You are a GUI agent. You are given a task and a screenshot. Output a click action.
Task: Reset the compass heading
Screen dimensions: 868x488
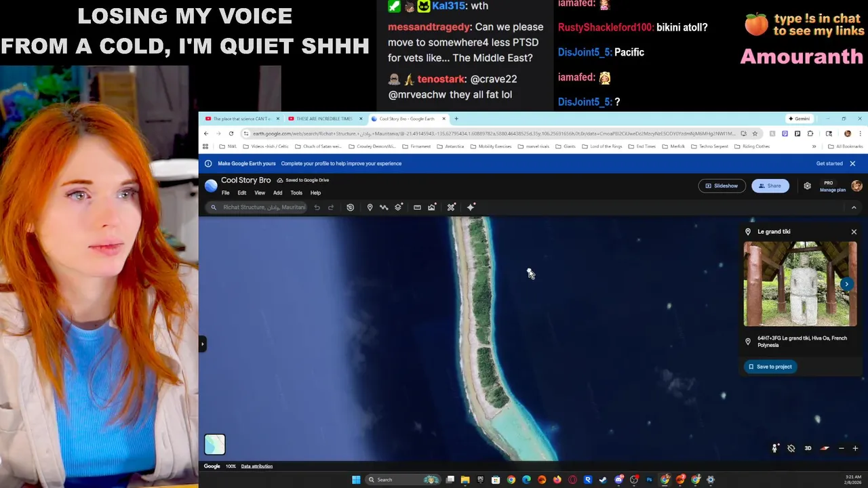[x=825, y=448]
